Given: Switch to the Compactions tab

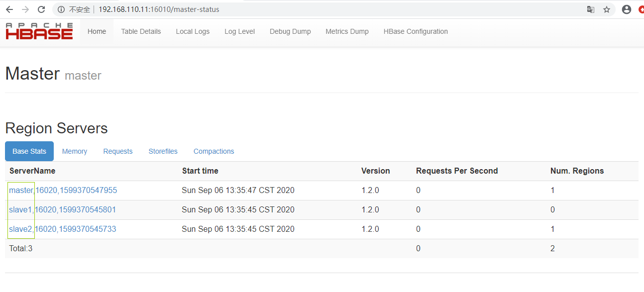Looking at the screenshot, I should click(214, 151).
